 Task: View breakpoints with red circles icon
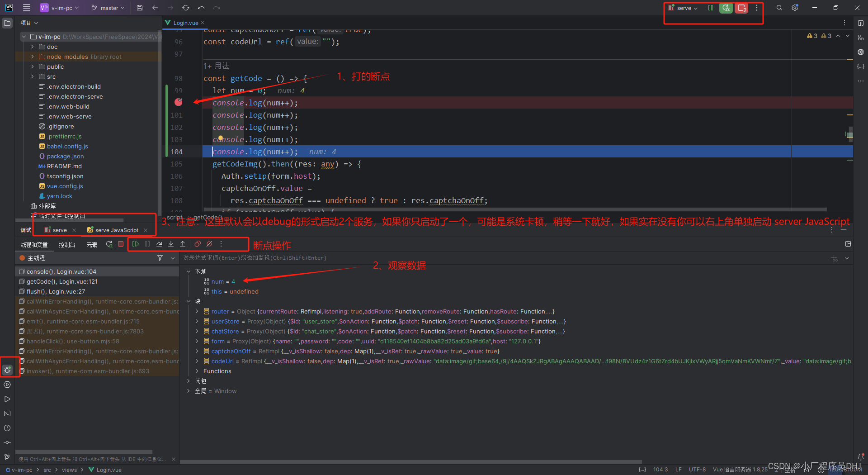198,244
